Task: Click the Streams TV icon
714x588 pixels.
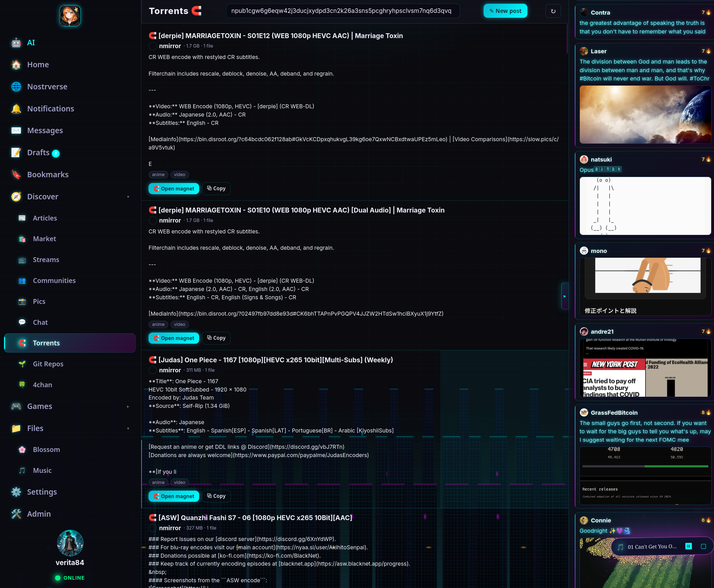Action: pos(22,260)
